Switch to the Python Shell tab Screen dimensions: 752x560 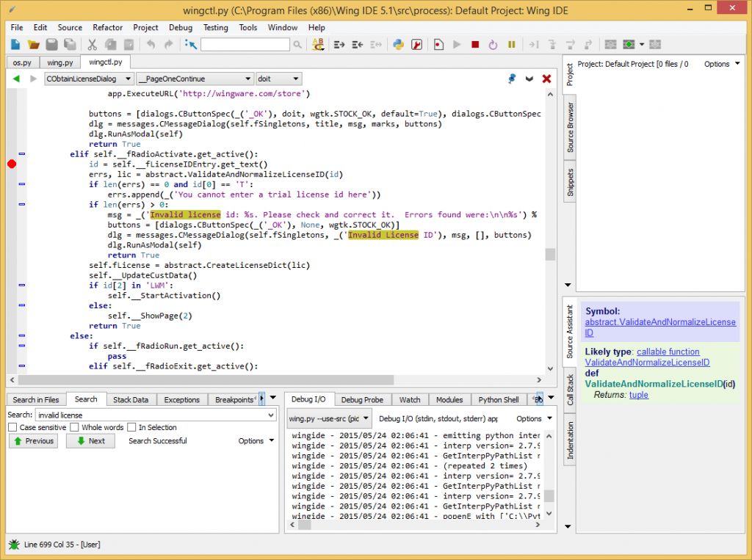499,400
